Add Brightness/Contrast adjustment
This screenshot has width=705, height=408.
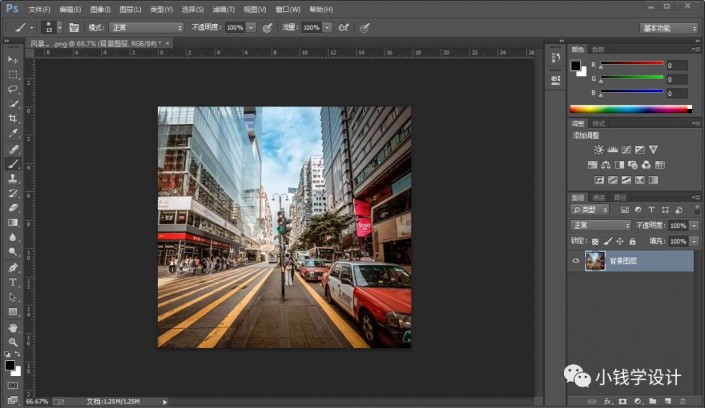(598, 150)
